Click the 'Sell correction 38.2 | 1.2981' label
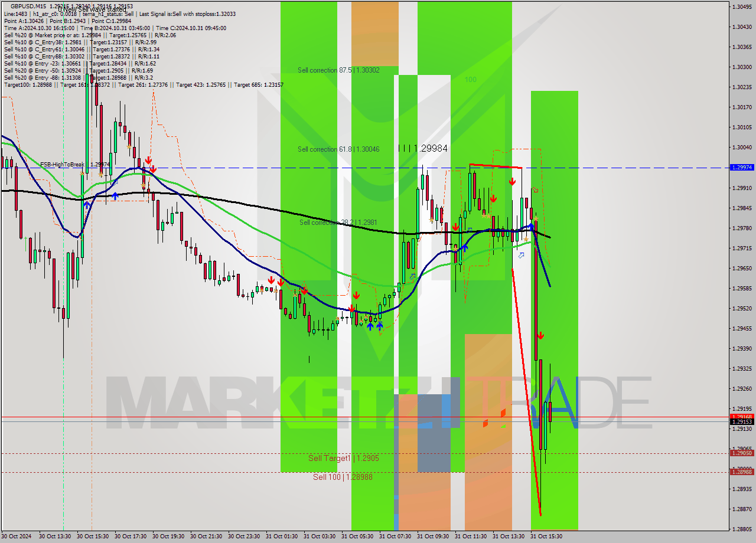This screenshot has width=756, height=543. point(338,223)
